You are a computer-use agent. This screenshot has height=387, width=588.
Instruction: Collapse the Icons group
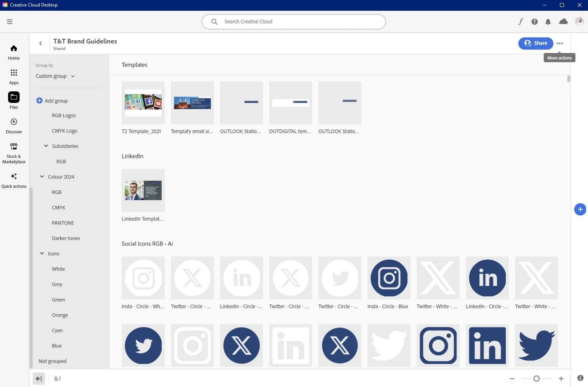42,253
